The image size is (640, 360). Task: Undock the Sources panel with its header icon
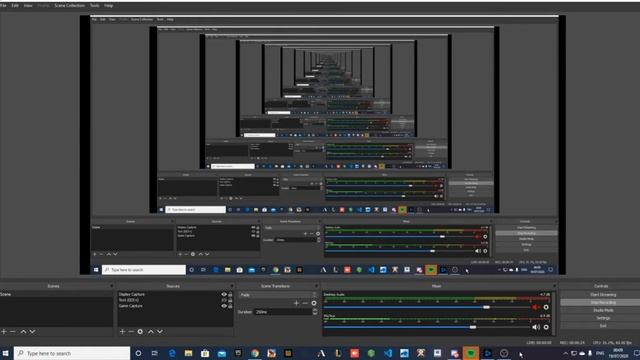coord(231,286)
